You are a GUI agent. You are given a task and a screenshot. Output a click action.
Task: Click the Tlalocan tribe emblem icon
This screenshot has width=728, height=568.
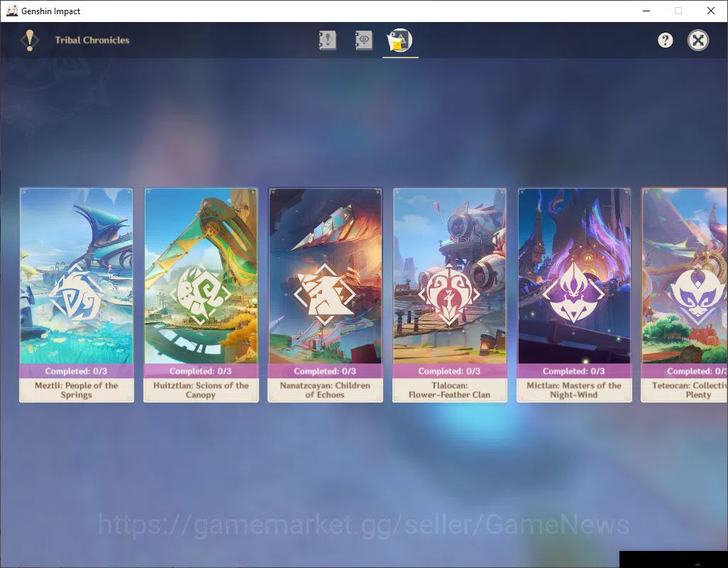449,295
